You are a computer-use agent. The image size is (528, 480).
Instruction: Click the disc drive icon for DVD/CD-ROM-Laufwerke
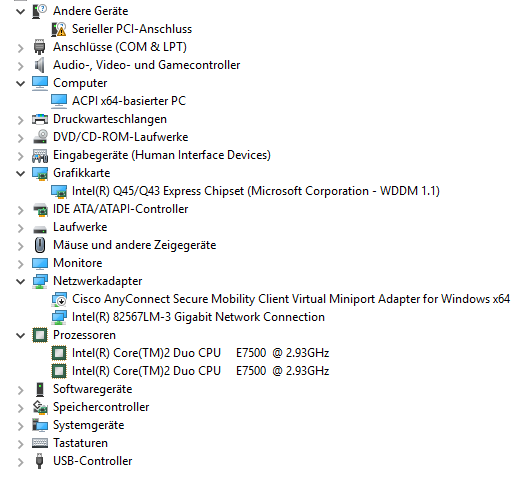tap(40, 137)
